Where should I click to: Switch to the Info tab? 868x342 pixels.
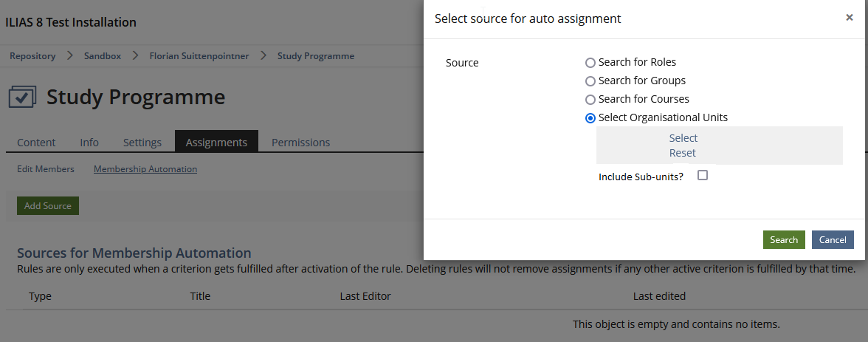click(x=89, y=143)
